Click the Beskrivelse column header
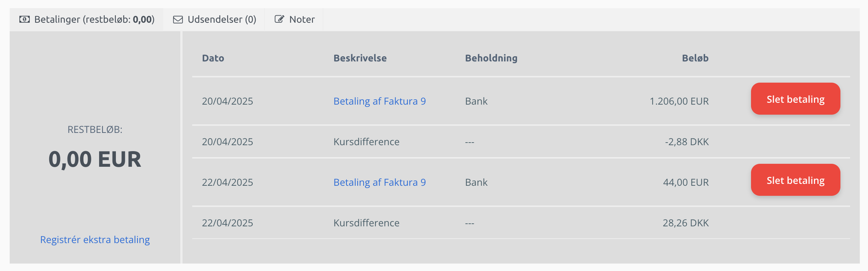The image size is (868, 271). point(360,58)
